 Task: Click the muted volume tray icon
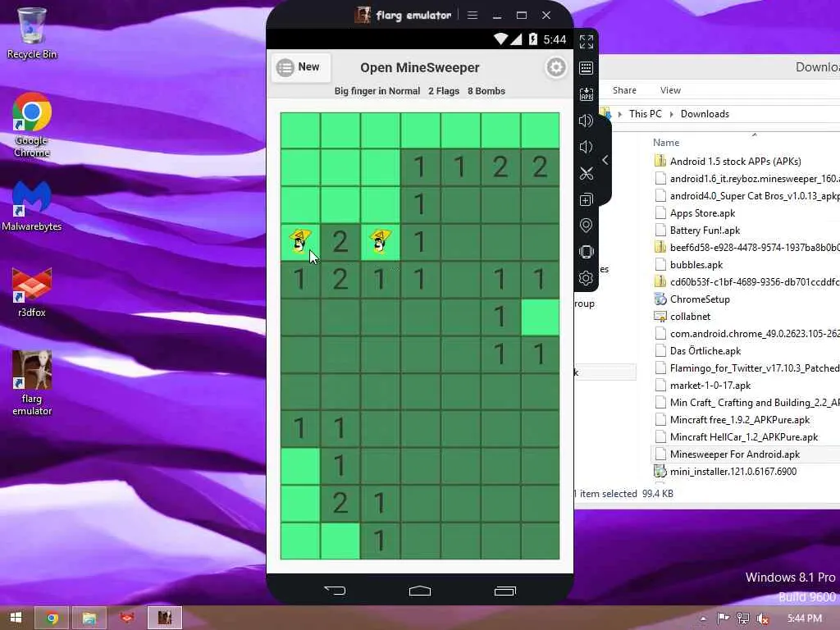763,619
